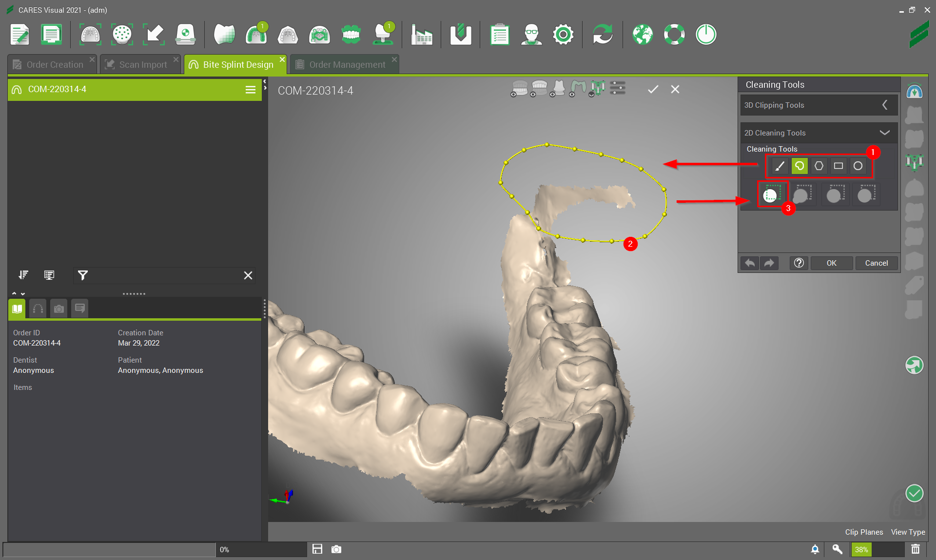This screenshot has height=560, width=936.
Task: Select the circle cleaning selection tool
Action: coord(858,166)
